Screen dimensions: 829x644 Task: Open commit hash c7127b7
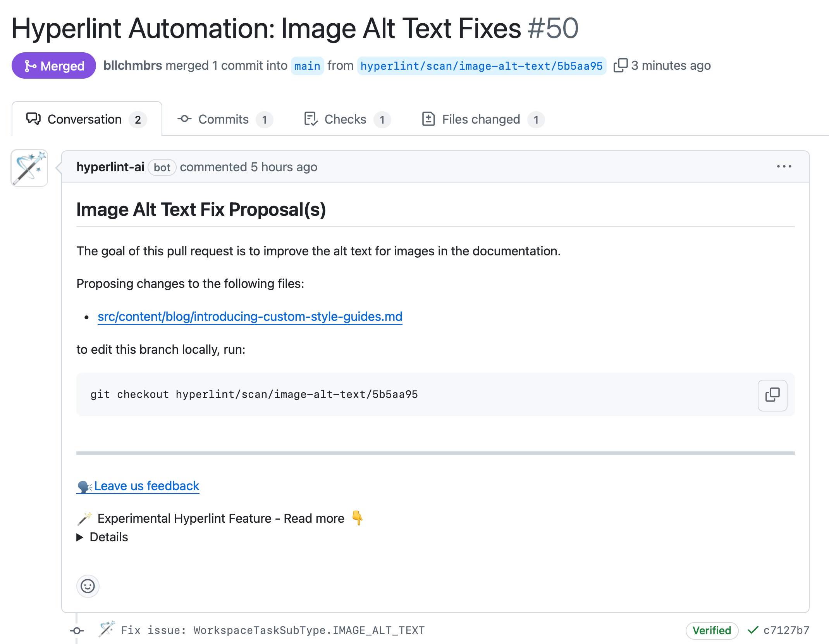click(x=786, y=630)
